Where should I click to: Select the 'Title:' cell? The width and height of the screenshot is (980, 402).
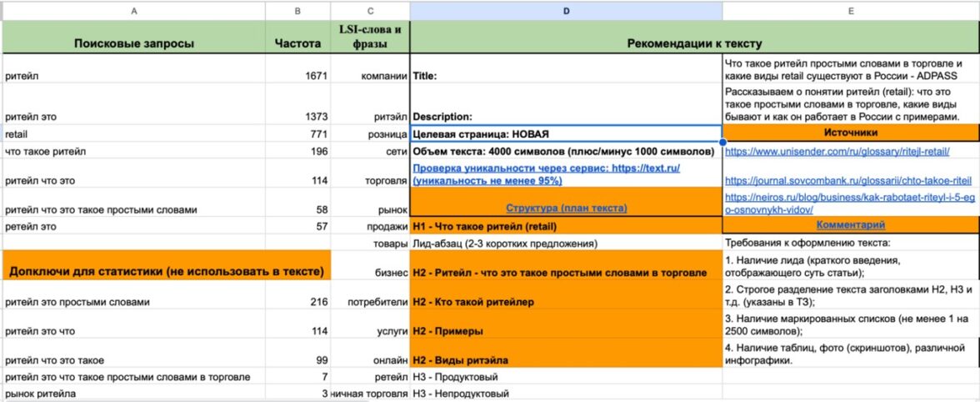pos(567,69)
